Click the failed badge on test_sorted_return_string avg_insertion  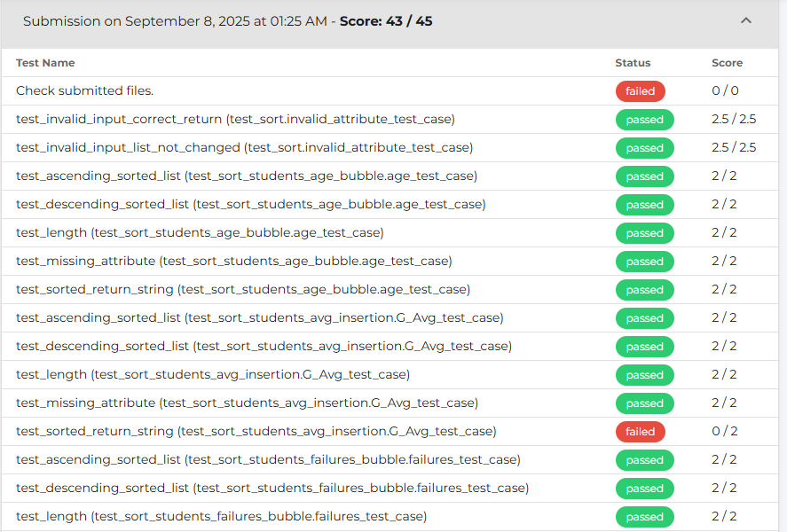tap(641, 431)
